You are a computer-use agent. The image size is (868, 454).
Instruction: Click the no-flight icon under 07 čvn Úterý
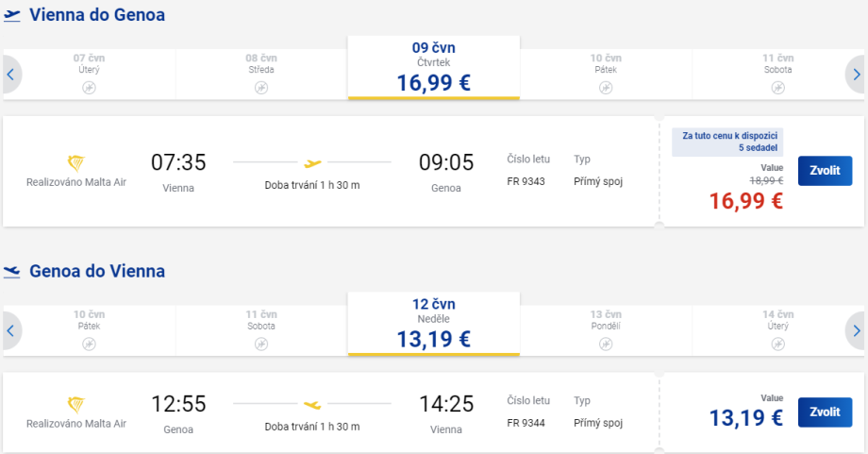click(89, 88)
